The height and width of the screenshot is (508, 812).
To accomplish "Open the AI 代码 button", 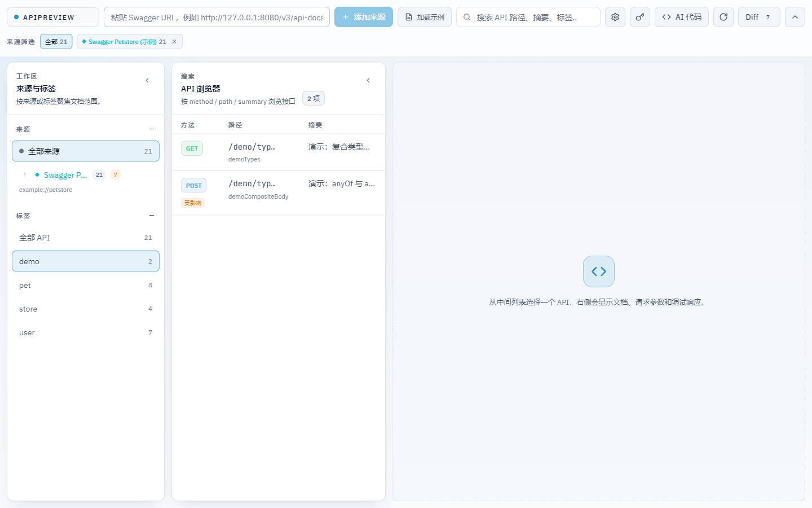I will [682, 17].
